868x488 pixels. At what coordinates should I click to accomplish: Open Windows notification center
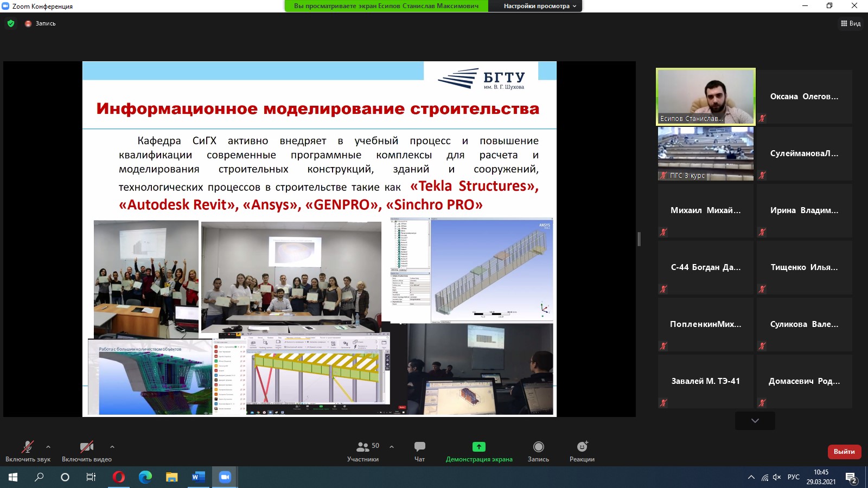click(x=852, y=478)
